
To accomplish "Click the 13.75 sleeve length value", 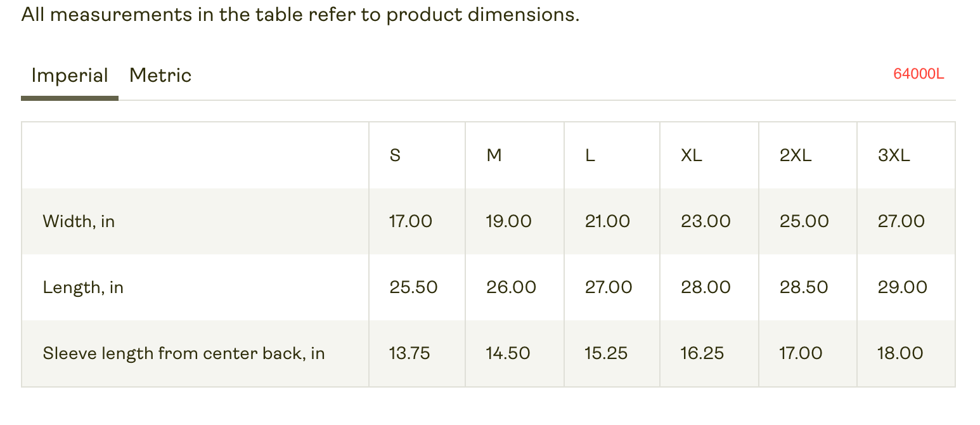I will (x=409, y=353).
